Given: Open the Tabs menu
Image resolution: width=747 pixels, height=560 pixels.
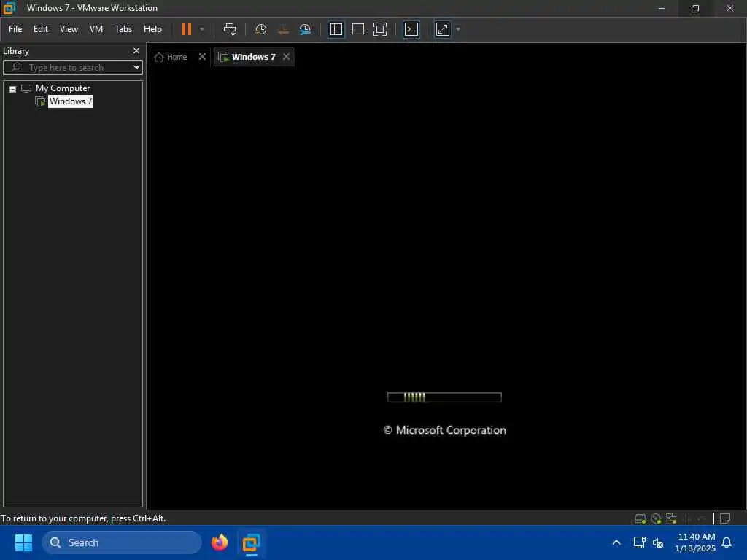Looking at the screenshot, I should 123,29.
